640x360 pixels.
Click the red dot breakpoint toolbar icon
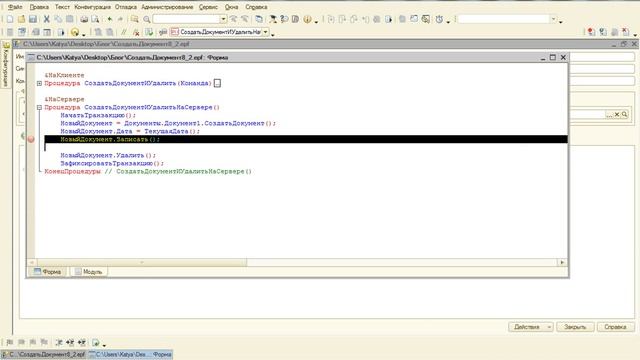(591, 32)
